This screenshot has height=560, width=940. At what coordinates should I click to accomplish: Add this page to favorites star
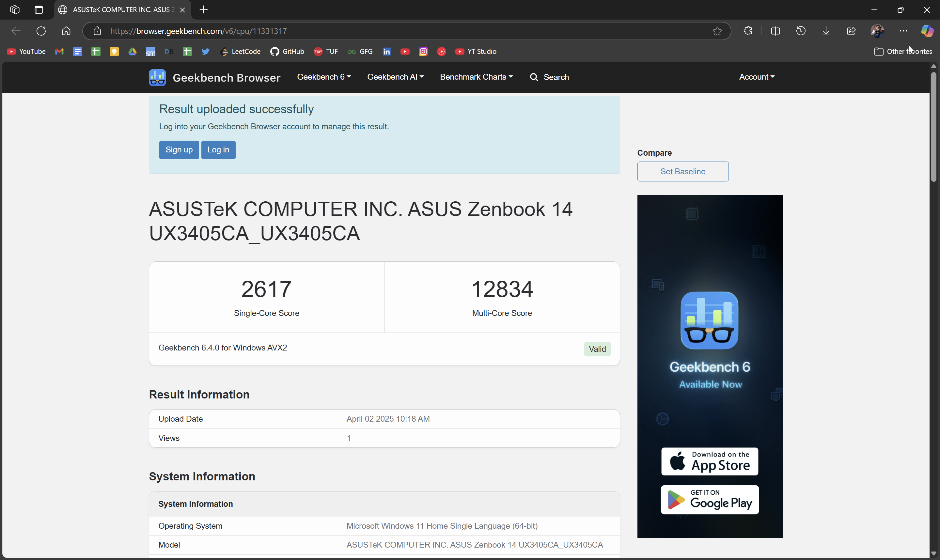coord(717,31)
